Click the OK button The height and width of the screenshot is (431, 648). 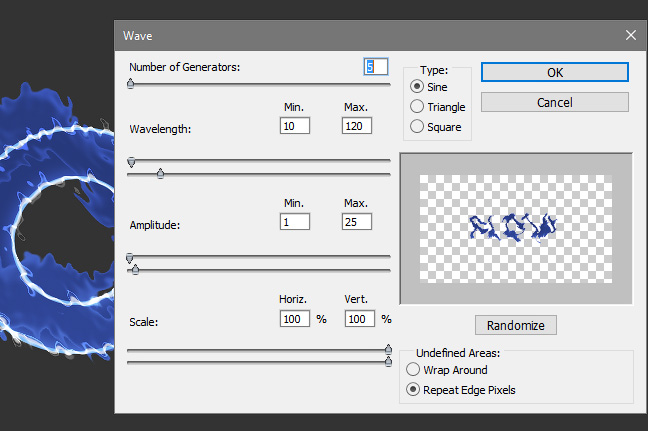(x=555, y=72)
